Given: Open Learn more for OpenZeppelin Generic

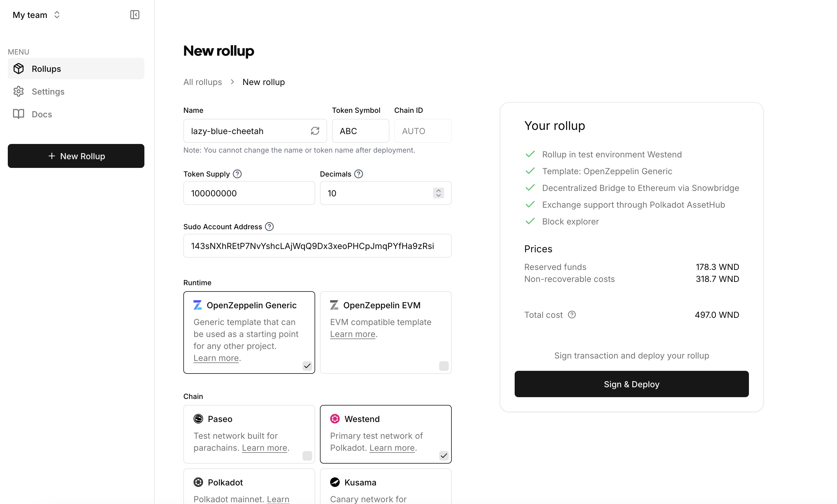Looking at the screenshot, I should click(x=216, y=358).
